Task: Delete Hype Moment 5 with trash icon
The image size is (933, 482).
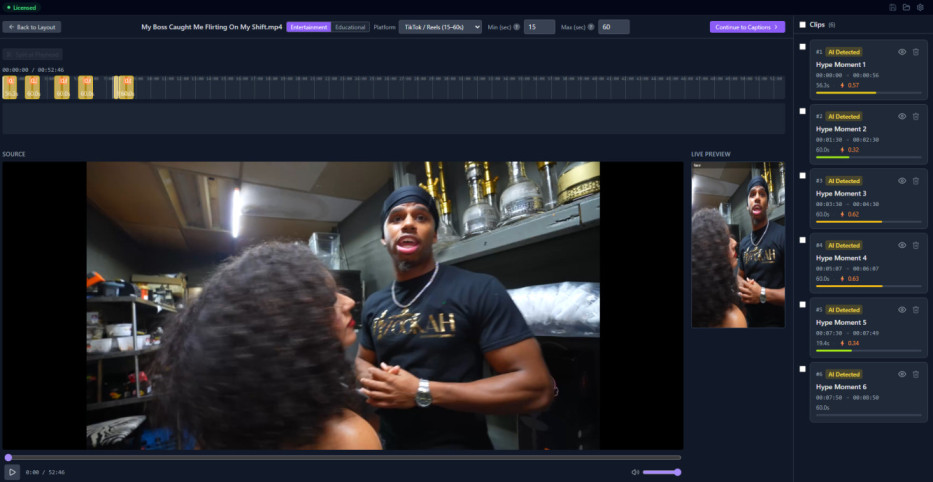Action: point(916,309)
